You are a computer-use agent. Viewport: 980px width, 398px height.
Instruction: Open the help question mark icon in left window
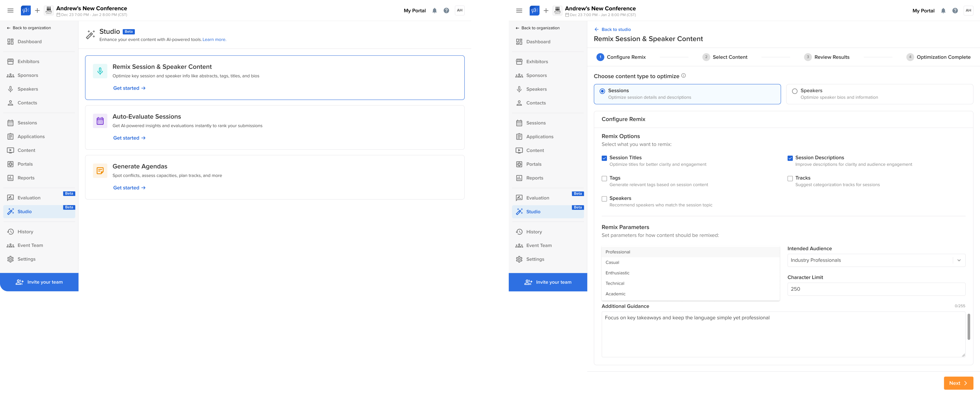(446, 11)
